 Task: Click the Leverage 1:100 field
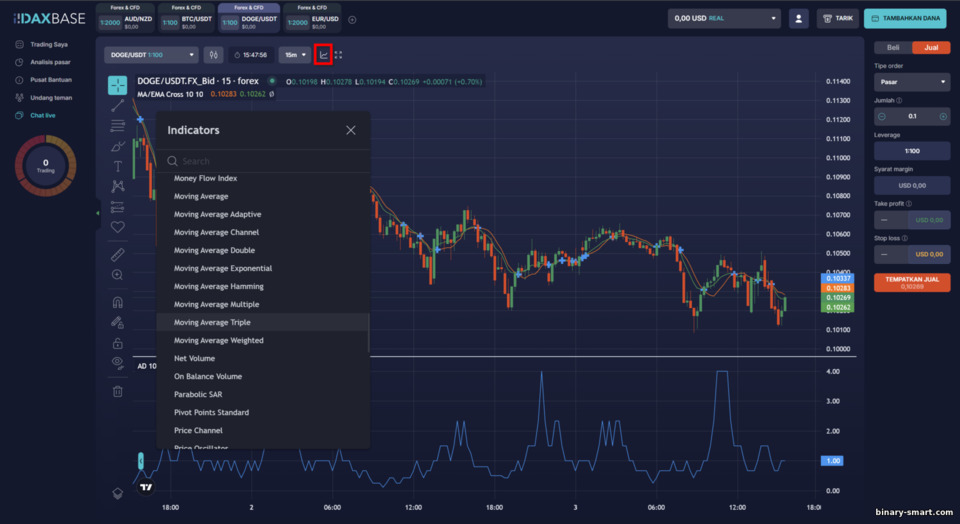point(912,151)
